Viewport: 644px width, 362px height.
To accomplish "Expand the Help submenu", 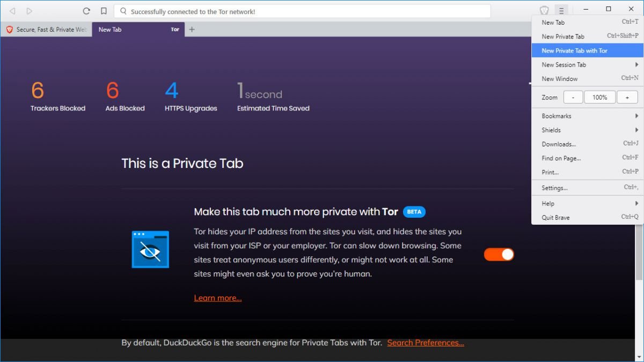I will [x=588, y=203].
